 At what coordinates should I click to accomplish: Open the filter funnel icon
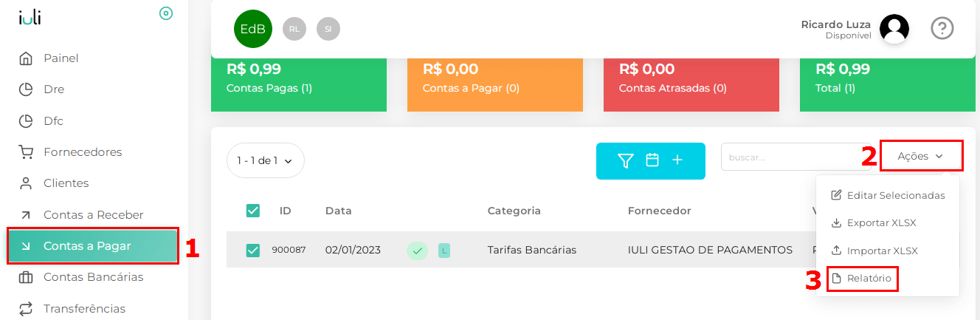tap(626, 160)
